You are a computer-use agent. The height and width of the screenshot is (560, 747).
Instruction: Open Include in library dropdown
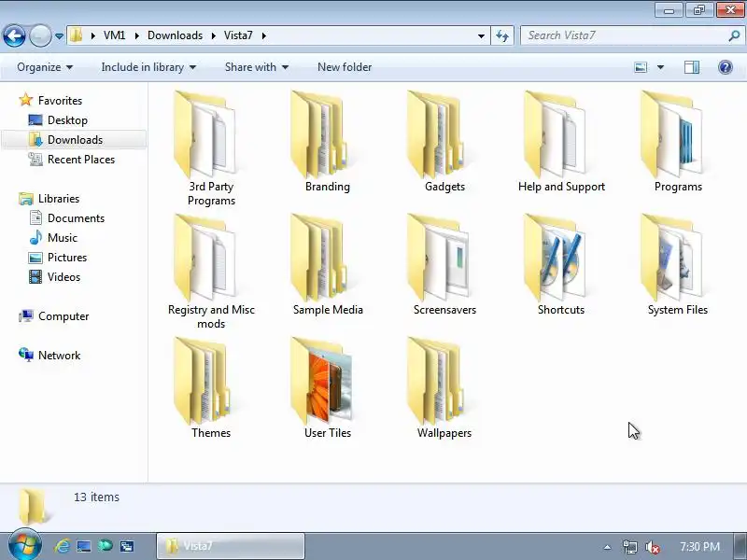pos(148,67)
